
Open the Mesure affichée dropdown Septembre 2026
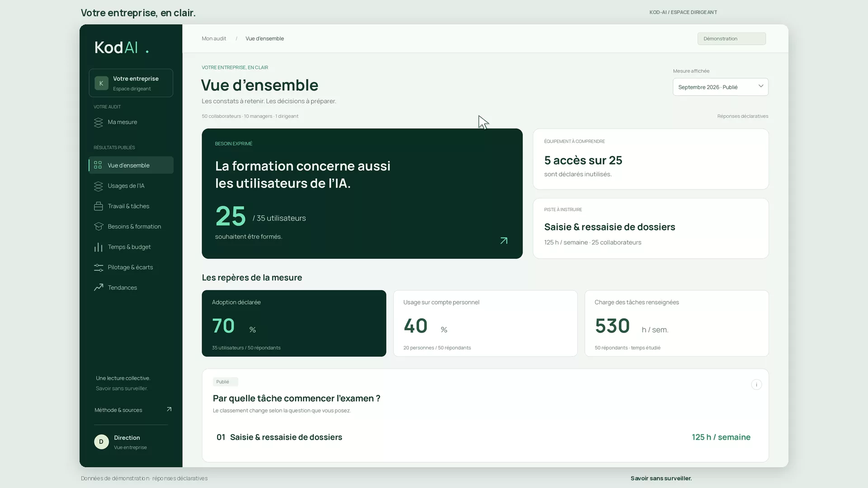(720, 87)
